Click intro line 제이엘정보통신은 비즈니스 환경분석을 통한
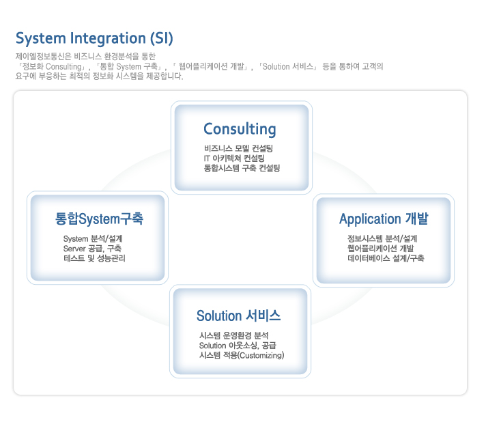Screen dimensions: 486x448 pos(85,57)
